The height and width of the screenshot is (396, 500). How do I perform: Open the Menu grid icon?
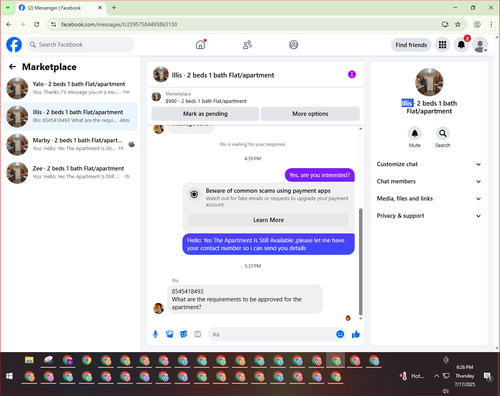pyautogui.click(x=442, y=45)
